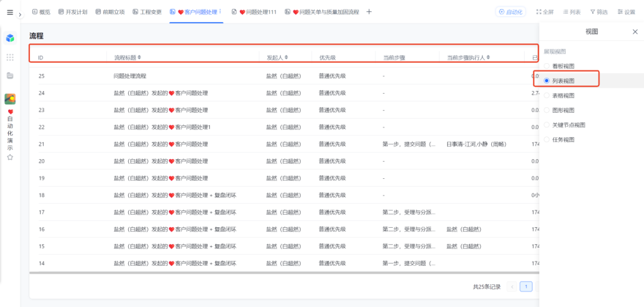Click the executor 盐然（白超然） in row 15
The image size is (644, 307).
pyautogui.click(x=464, y=246)
